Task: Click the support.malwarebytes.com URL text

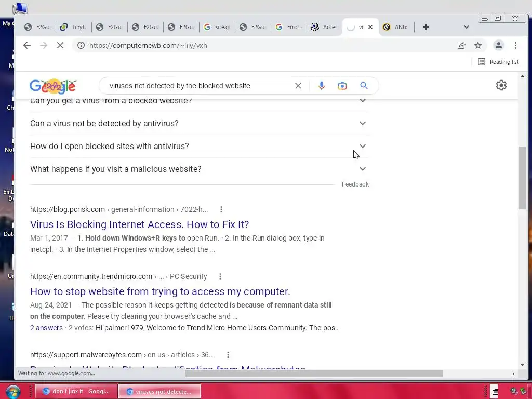Action: [86, 355]
